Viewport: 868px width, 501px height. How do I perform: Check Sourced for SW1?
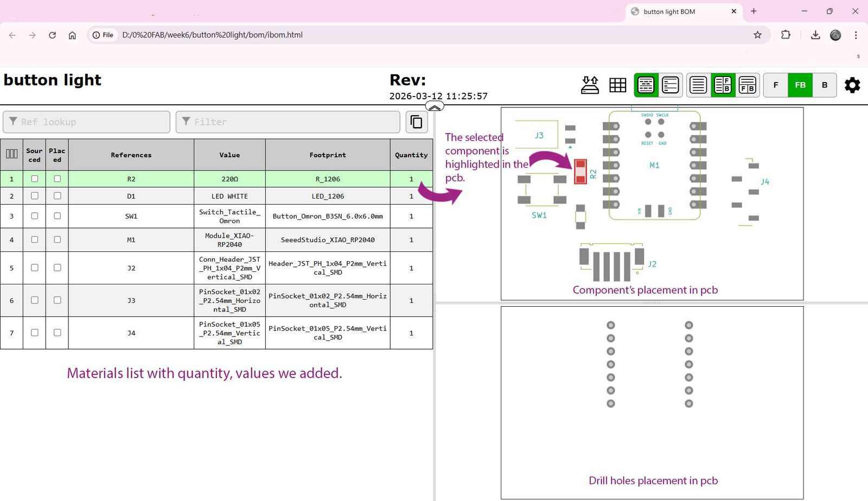coord(35,216)
